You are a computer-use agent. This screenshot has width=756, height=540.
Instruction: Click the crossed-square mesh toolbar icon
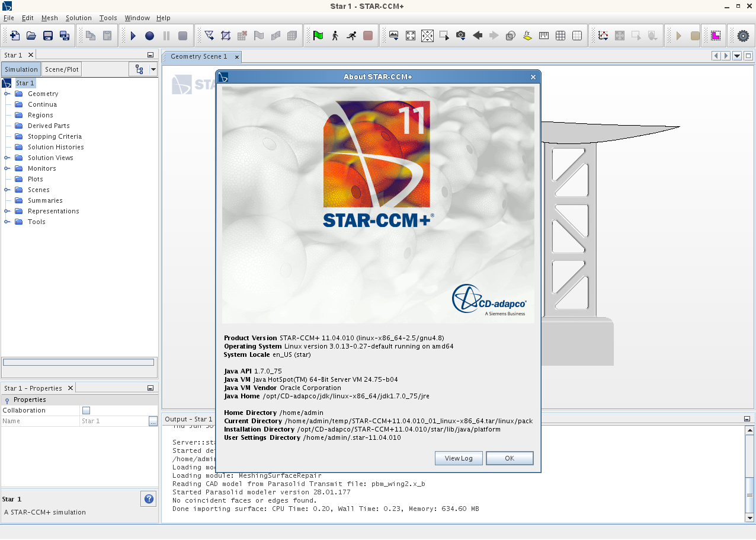(x=226, y=36)
